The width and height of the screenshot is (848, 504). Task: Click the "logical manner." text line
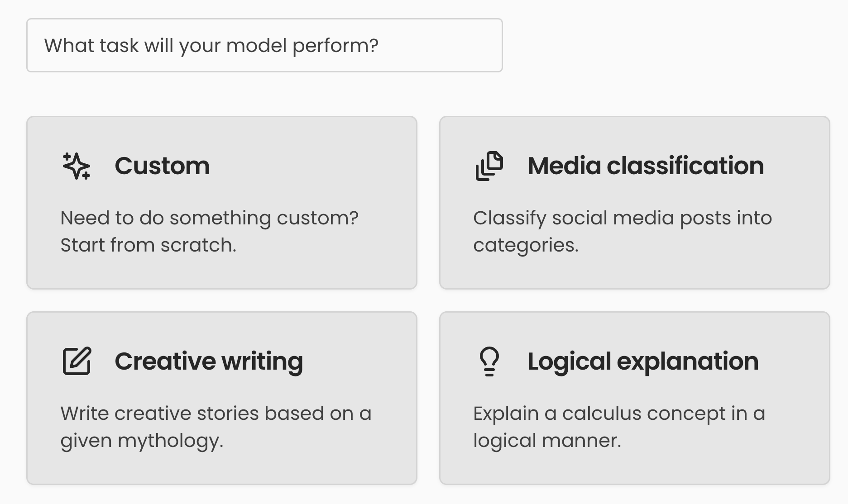pyautogui.click(x=547, y=441)
